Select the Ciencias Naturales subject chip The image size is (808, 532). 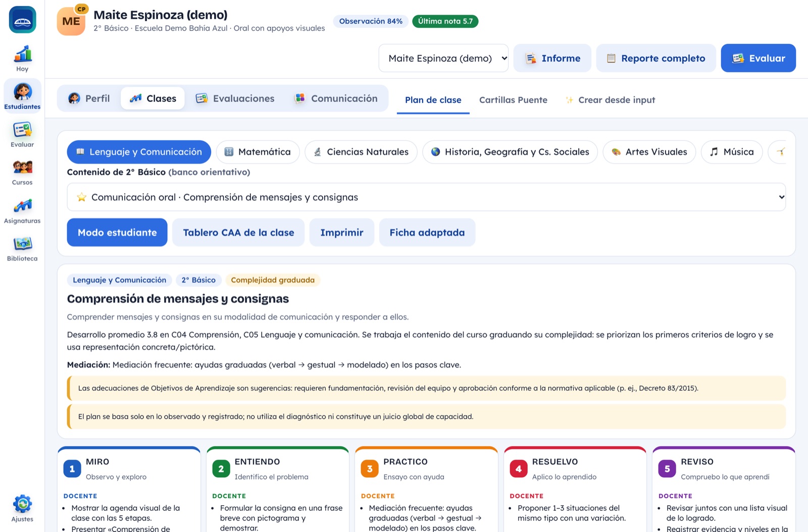coord(361,152)
